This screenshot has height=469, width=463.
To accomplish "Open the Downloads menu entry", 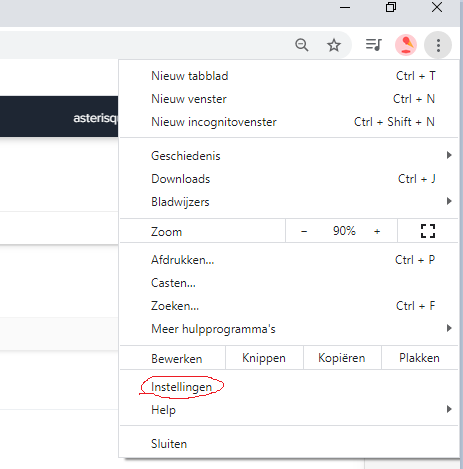I will [x=289, y=179].
